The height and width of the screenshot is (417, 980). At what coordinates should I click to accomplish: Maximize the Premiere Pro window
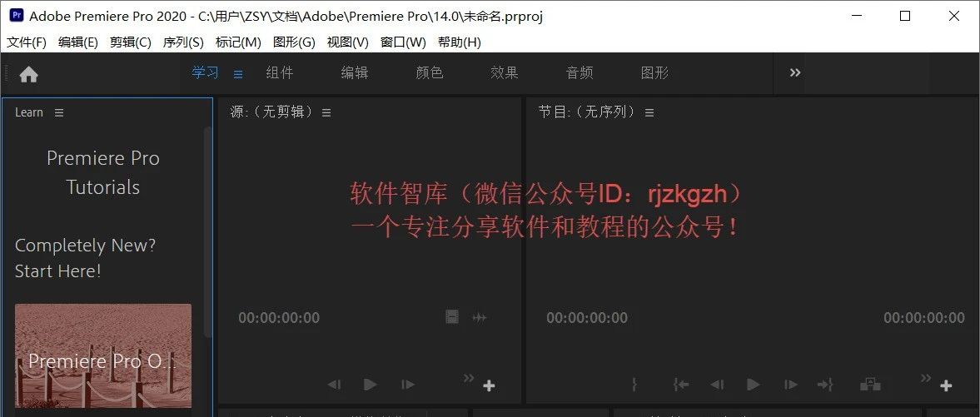click(x=904, y=17)
